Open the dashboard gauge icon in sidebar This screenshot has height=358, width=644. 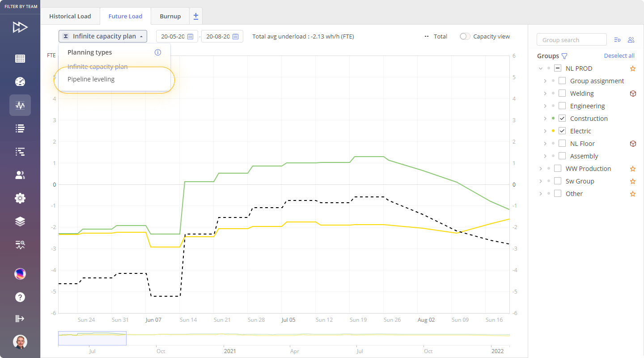[x=20, y=82]
